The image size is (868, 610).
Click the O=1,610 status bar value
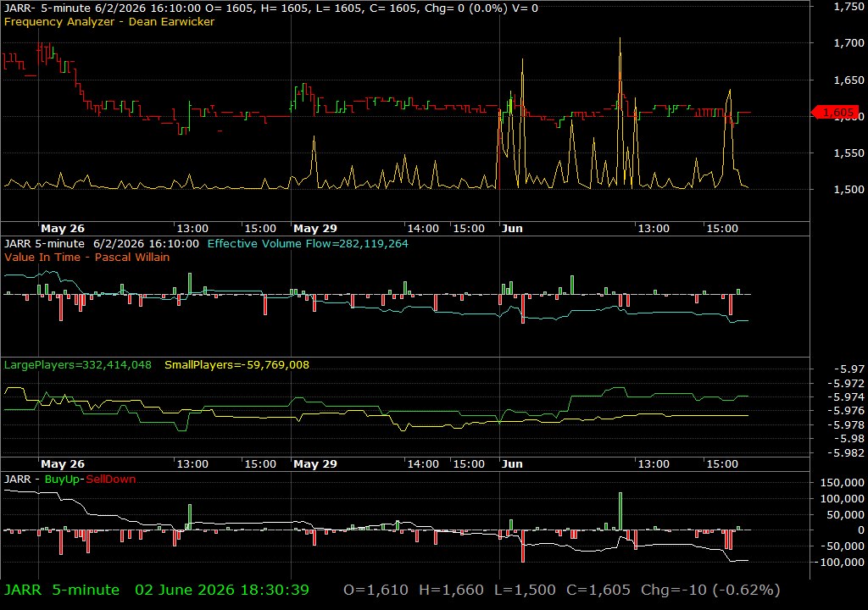coord(376,590)
